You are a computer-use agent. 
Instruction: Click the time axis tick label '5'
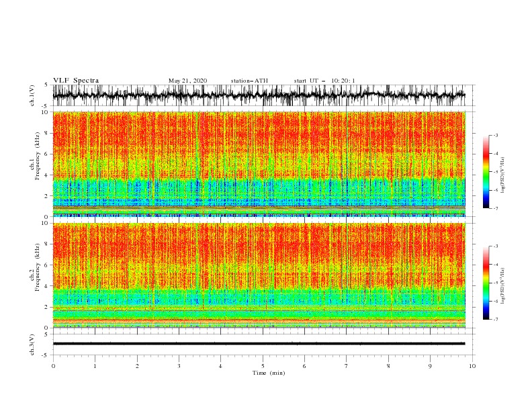pyautogui.click(x=263, y=366)
